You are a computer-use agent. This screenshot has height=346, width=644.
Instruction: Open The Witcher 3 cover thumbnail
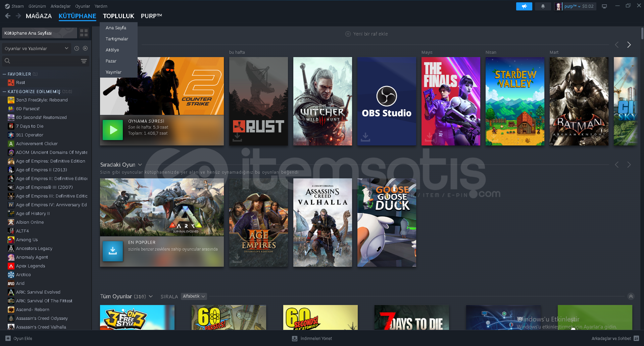coord(323,101)
